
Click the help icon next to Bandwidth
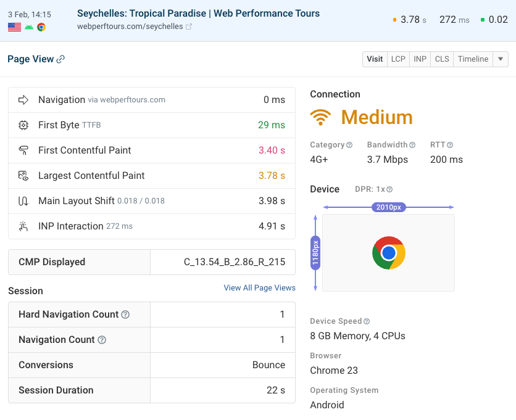(x=412, y=145)
